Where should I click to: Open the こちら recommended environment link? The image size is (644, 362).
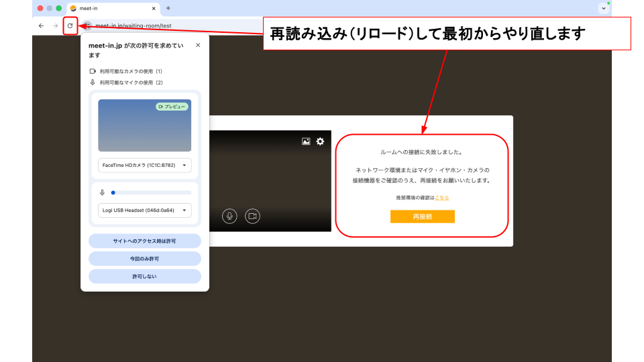point(442,198)
